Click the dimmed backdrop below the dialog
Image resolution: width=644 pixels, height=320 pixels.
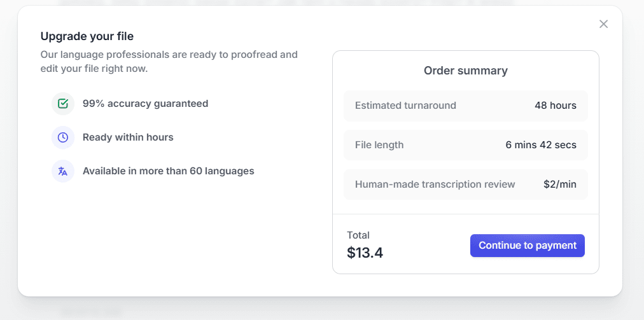tap(318, 310)
